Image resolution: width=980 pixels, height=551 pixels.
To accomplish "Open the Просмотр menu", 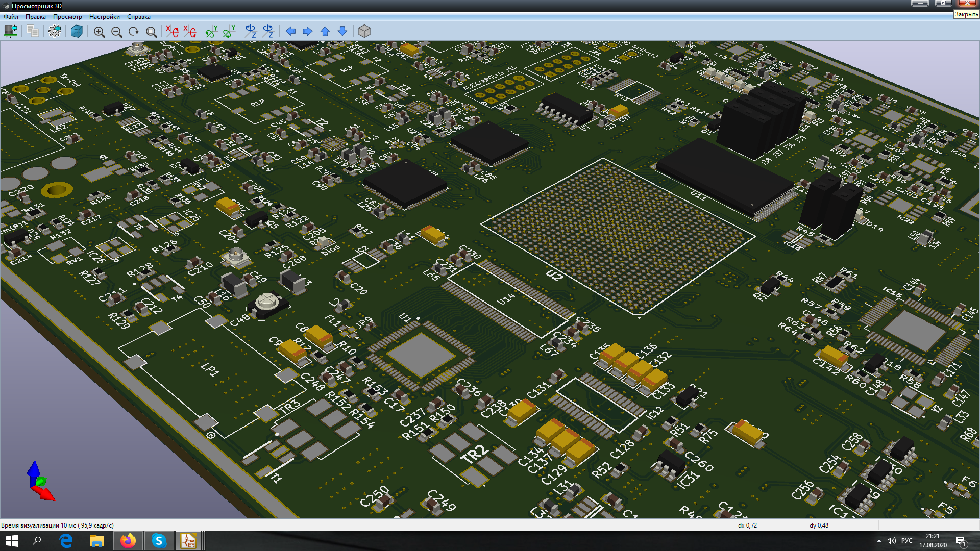I will 67,17.
